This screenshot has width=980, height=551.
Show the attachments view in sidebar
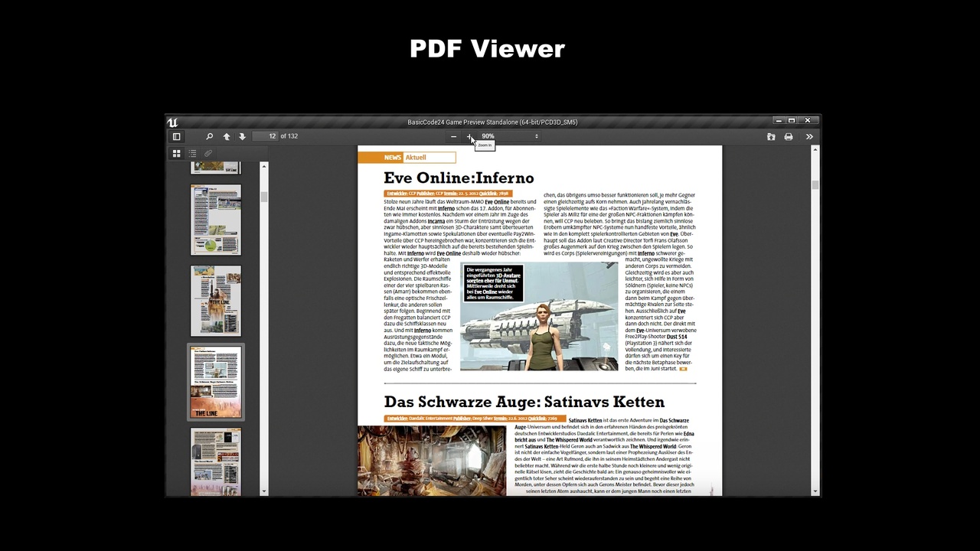tap(207, 153)
